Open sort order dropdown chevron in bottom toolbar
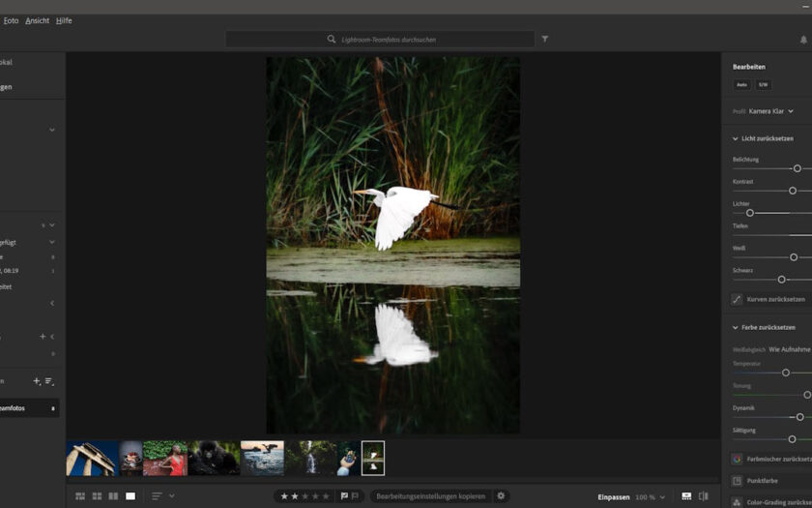The width and height of the screenshot is (812, 508). pos(172,496)
